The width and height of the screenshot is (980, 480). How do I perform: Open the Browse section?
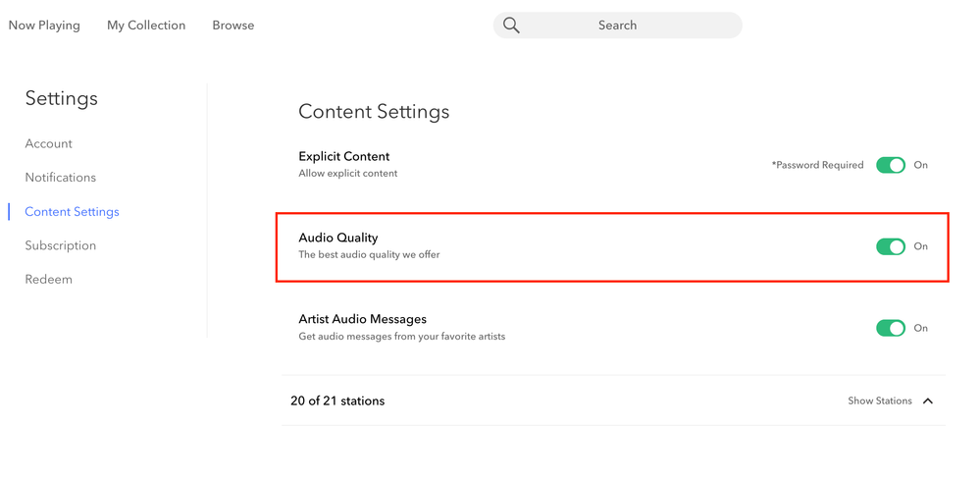233,26
